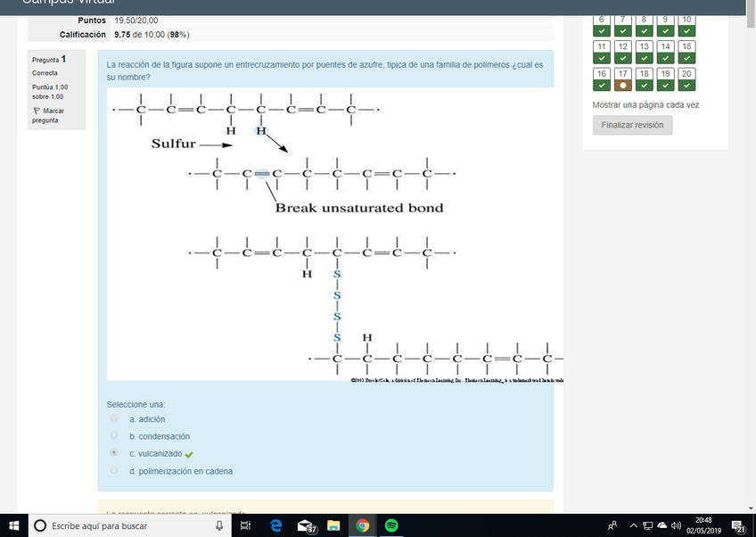Click the 'Escribe aquí para buscar' search field
This screenshot has height=537, width=756.
(x=125, y=525)
